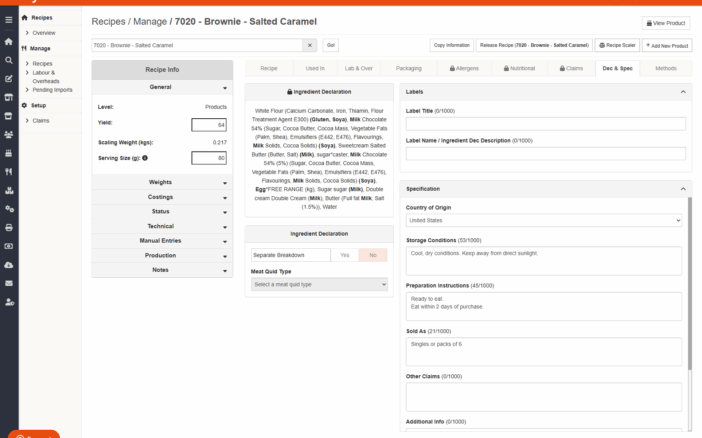Click the Serving Size input field
Screen dimensions: 702x438
coord(209,158)
